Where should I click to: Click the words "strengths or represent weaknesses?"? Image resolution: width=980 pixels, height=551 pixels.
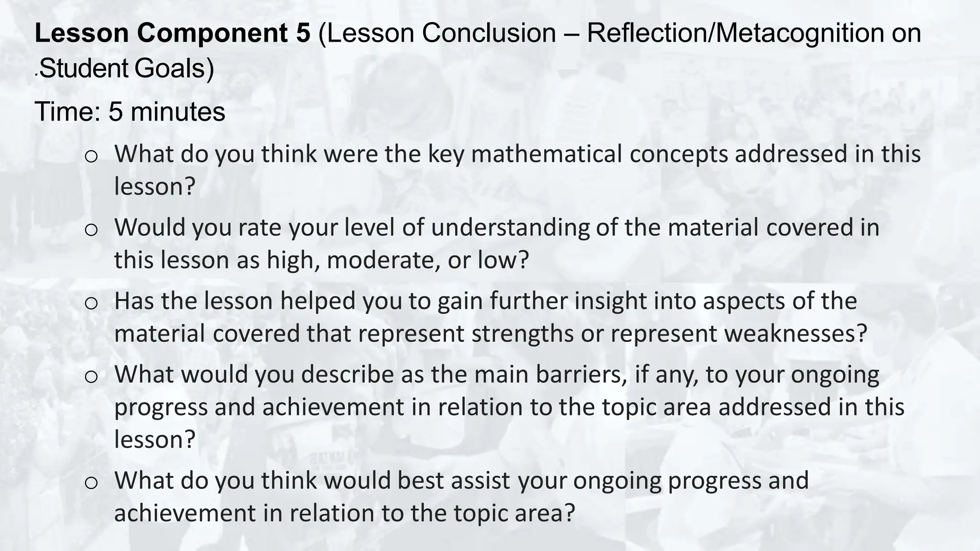coord(669,334)
